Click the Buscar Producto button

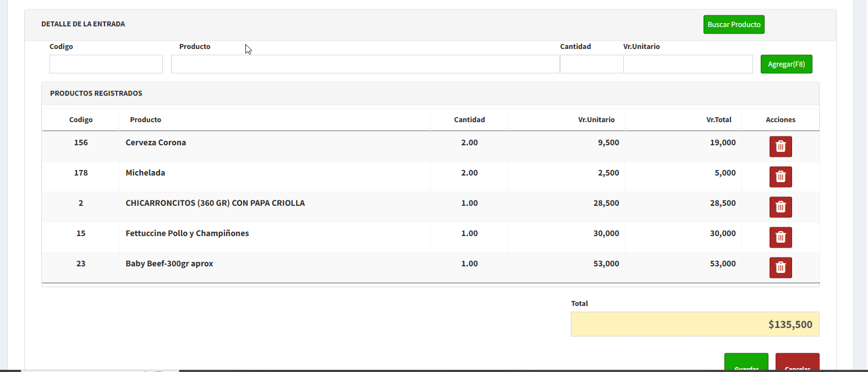tap(733, 25)
